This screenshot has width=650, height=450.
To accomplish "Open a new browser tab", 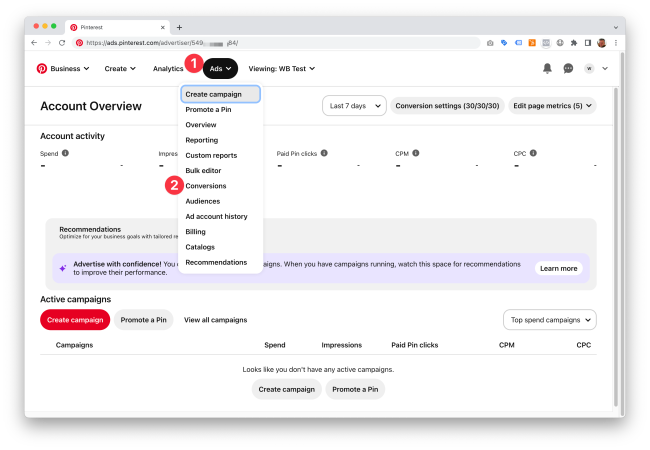I will (179, 27).
